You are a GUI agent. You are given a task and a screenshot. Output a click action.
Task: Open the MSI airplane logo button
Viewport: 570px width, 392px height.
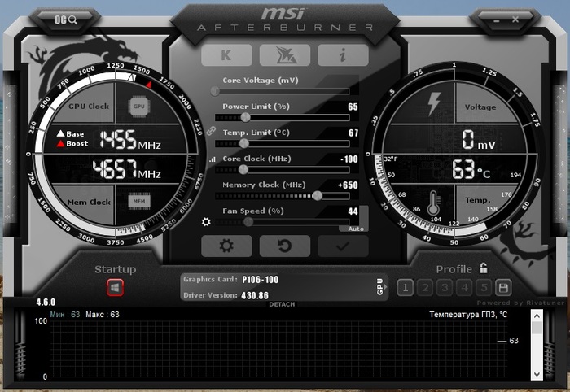[x=285, y=55]
